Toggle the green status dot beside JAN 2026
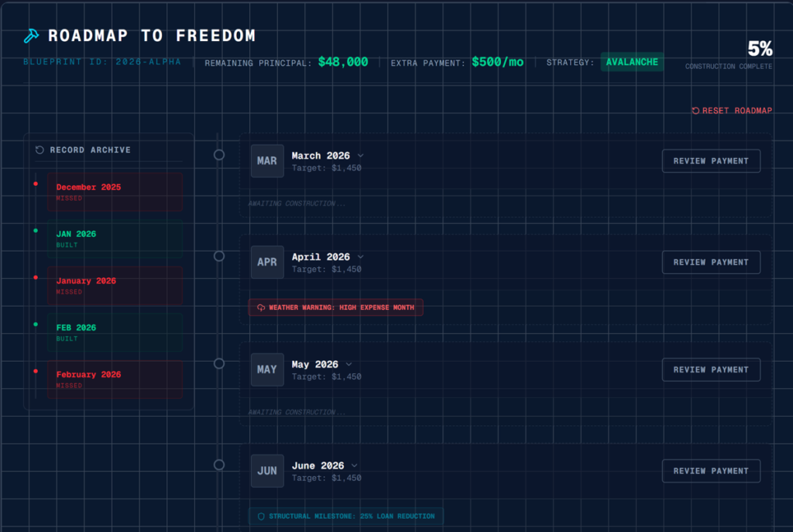This screenshot has width=793, height=532. click(x=35, y=230)
